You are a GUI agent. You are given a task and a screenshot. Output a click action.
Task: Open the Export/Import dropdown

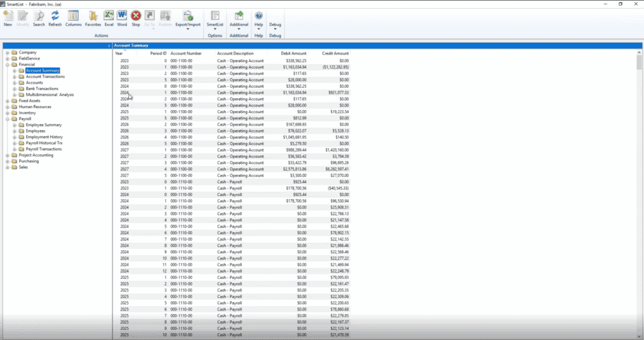pyautogui.click(x=187, y=19)
